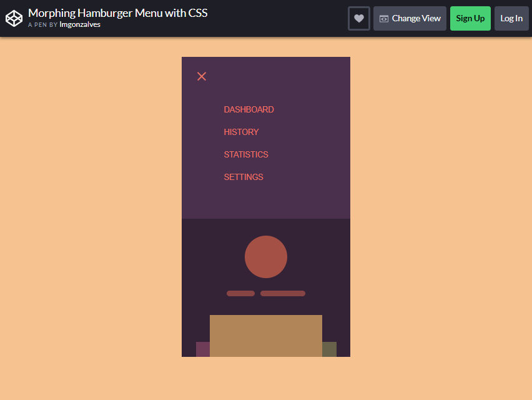The height and width of the screenshot is (400, 532).
Task: Click the green Sign Up button
Action: (x=470, y=18)
